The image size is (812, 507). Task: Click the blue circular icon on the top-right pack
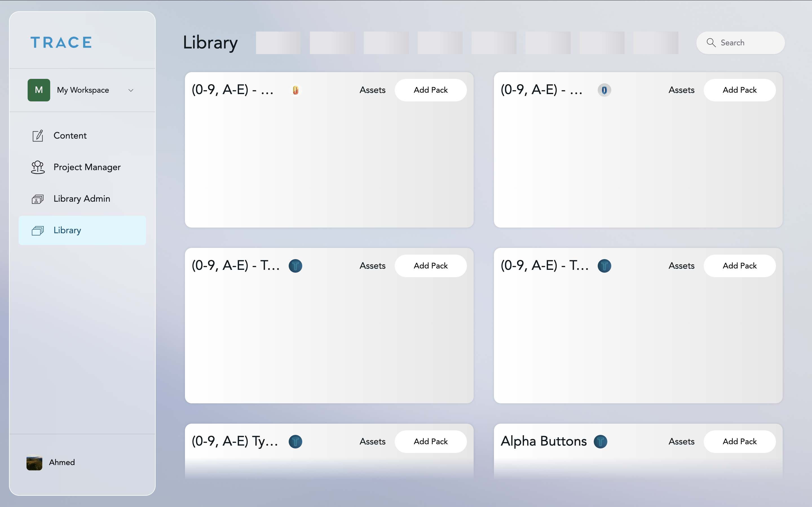(x=604, y=90)
